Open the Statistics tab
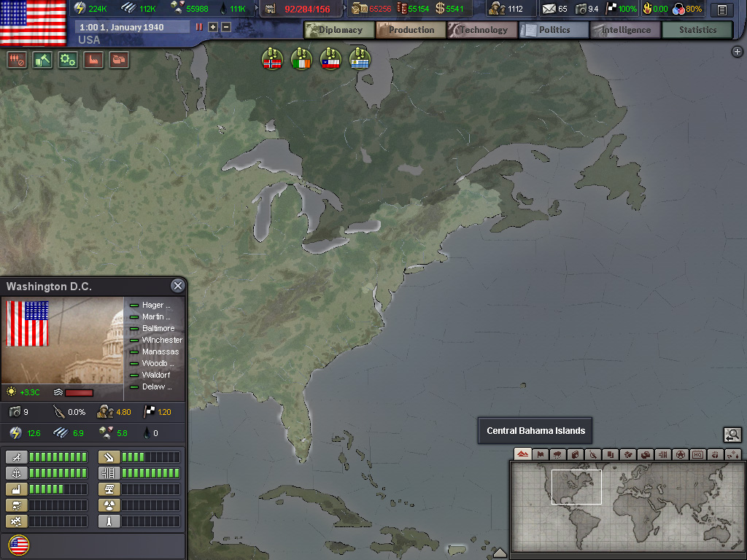The height and width of the screenshot is (560, 747). tap(697, 30)
